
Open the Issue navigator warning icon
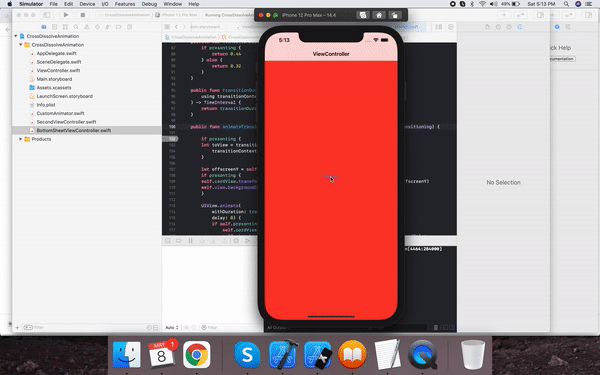[86, 27]
